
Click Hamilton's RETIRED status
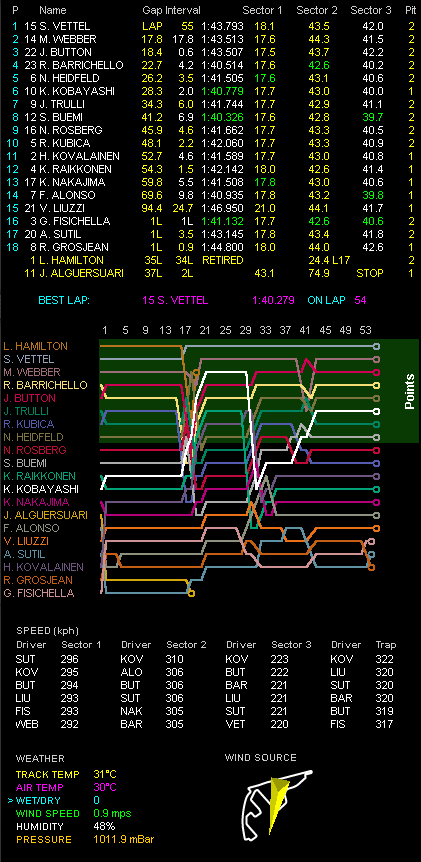tap(223, 260)
